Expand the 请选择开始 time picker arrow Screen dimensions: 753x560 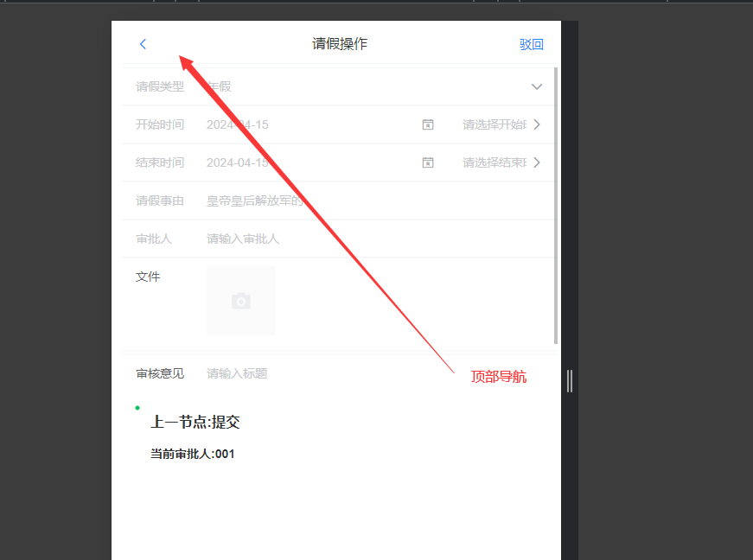(x=537, y=124)
